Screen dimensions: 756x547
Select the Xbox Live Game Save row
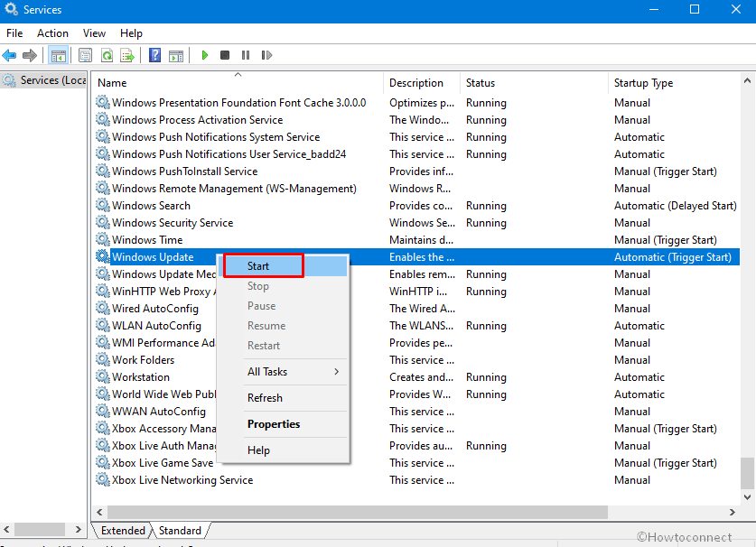click(417, 463)
